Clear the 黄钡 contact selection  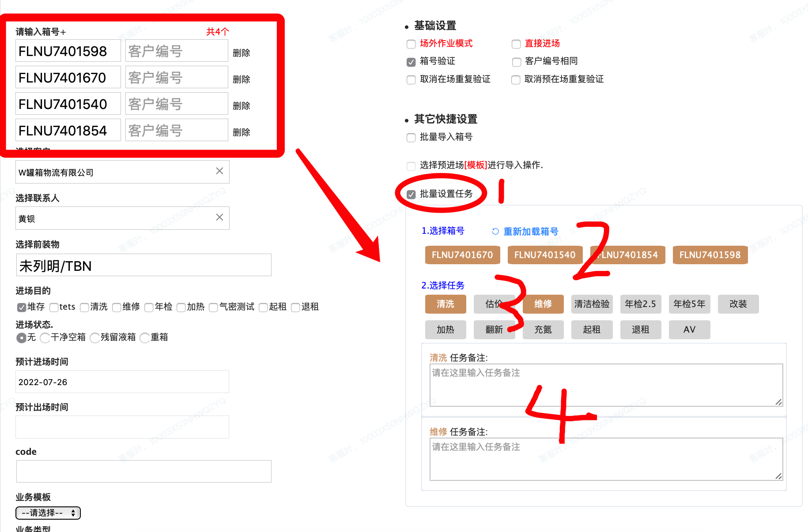tap(219, 217)
